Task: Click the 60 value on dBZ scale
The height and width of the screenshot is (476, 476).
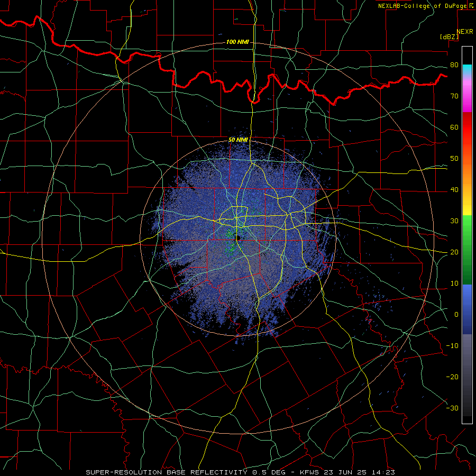Action: coord(454,127)
